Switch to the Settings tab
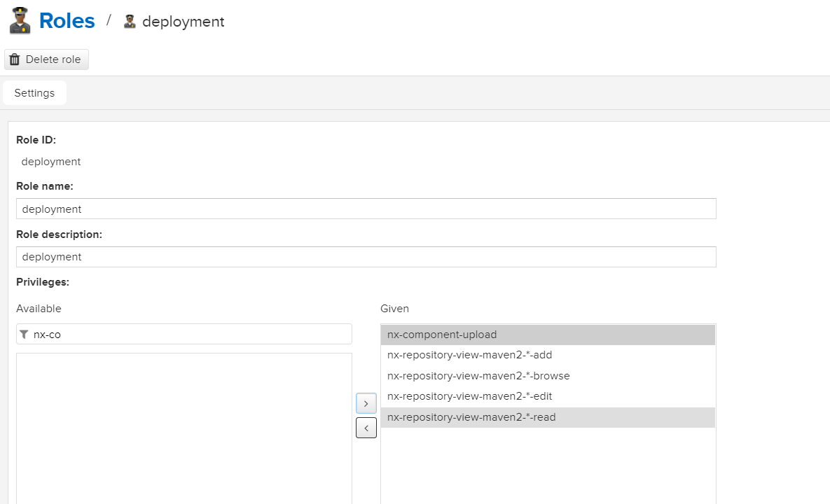This screenshot has width=830, height=504. (34, 93)
